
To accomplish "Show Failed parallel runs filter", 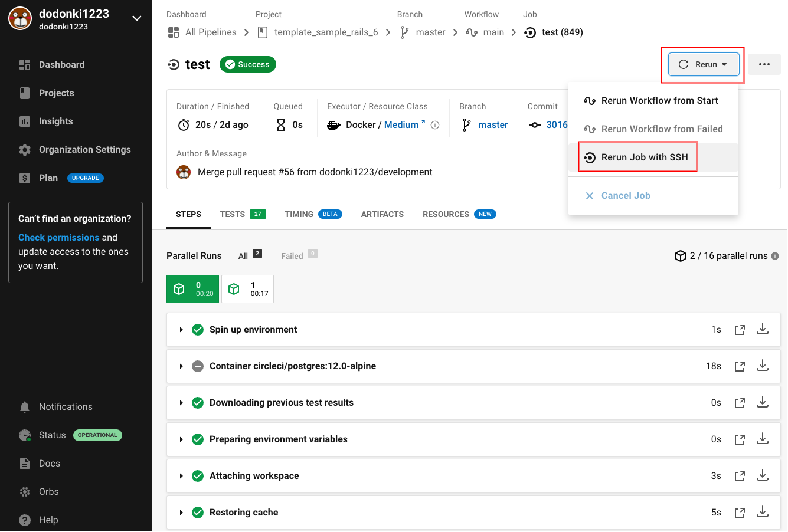I will click(x=299, y=255).
